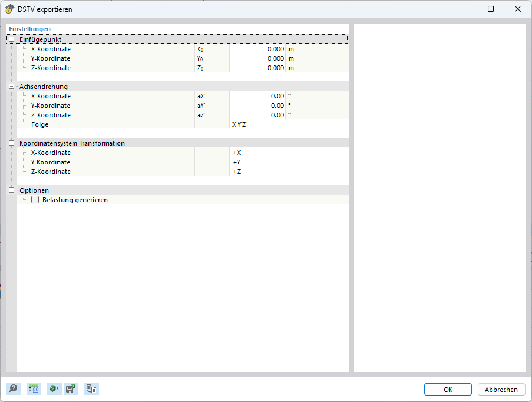The height and width of the screenshot is (402, 532).
Task: Enable Belastung generieren checkbox
Action: click(x=35, y=200)
